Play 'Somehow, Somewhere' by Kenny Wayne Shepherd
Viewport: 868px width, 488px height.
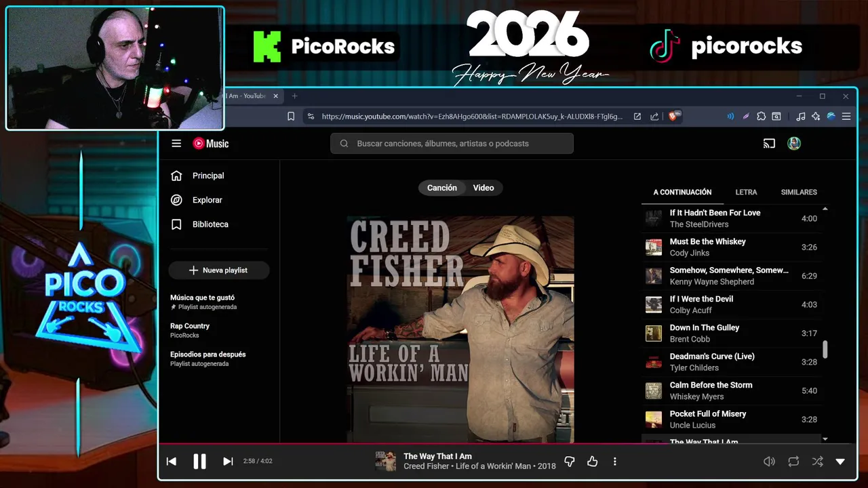click(x=731, y=276)
